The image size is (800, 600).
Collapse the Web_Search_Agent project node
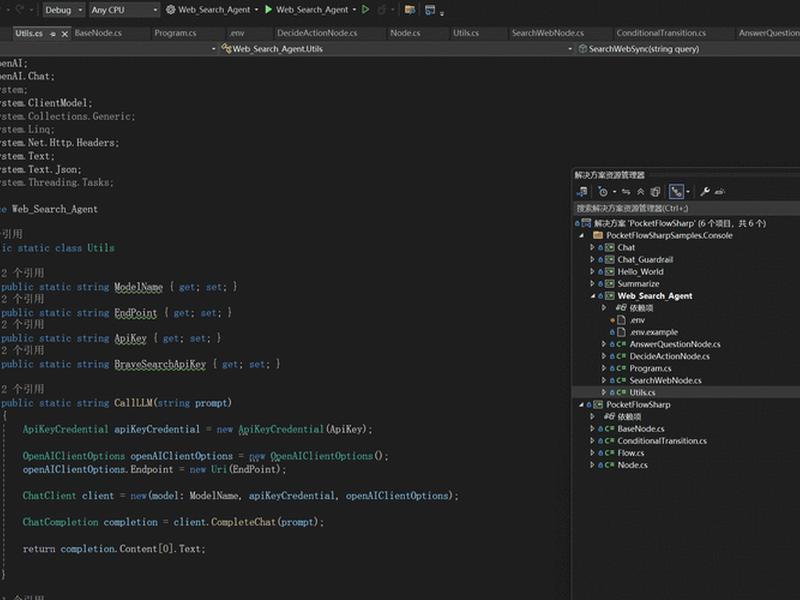(x=592, y=296)
